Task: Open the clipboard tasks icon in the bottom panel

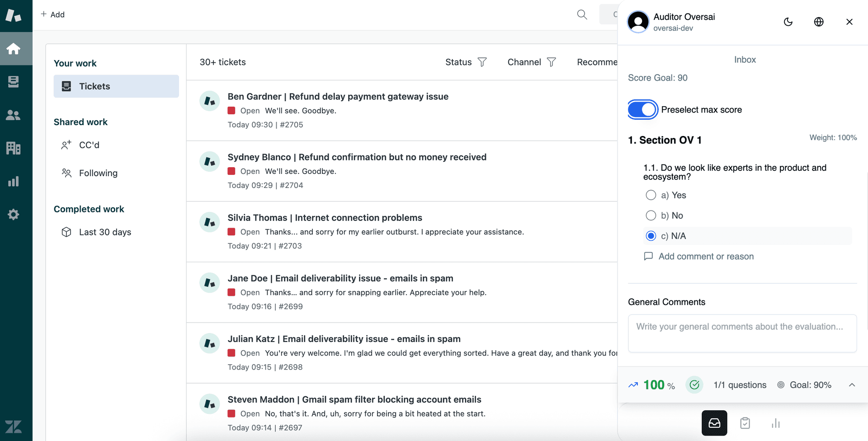Action: pos(745,423)
